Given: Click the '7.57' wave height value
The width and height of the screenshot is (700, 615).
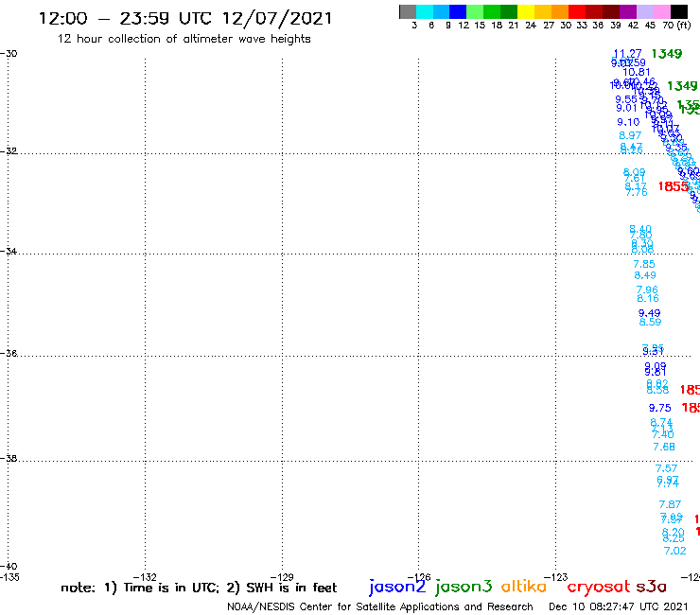Looking at the screenshot, I should (666, 468).
